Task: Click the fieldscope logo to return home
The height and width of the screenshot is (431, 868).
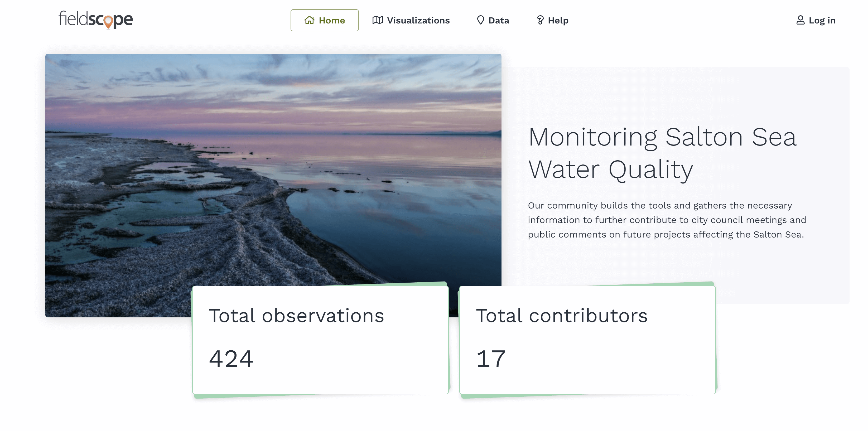Action: click(x=95, y=20)
